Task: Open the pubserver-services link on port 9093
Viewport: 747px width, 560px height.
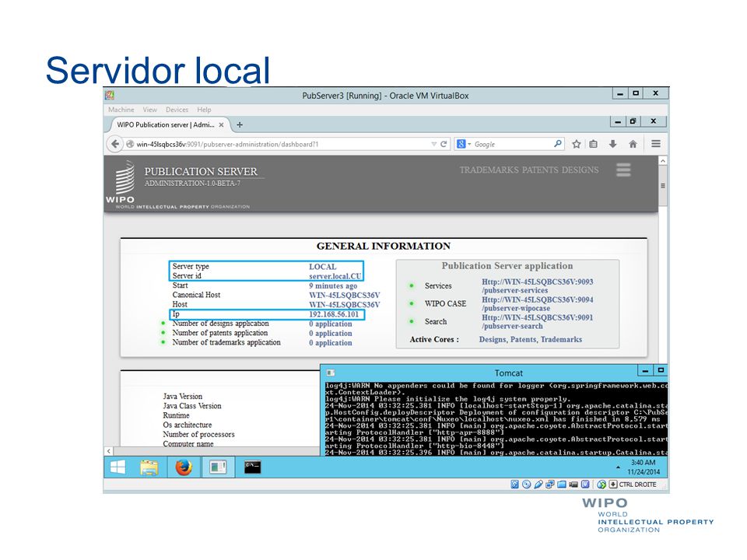Action: (538, 285)
